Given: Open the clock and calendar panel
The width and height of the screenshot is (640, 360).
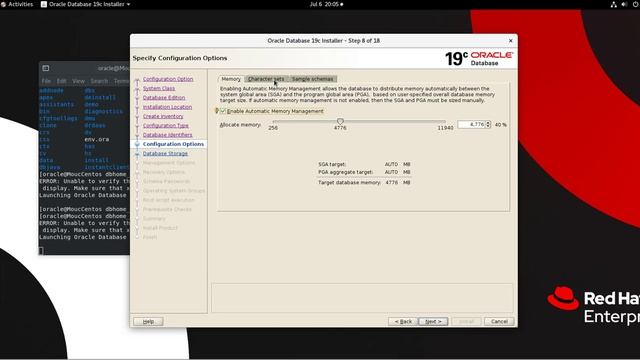Looking at the screenshot, I should (x=326, y=4).
